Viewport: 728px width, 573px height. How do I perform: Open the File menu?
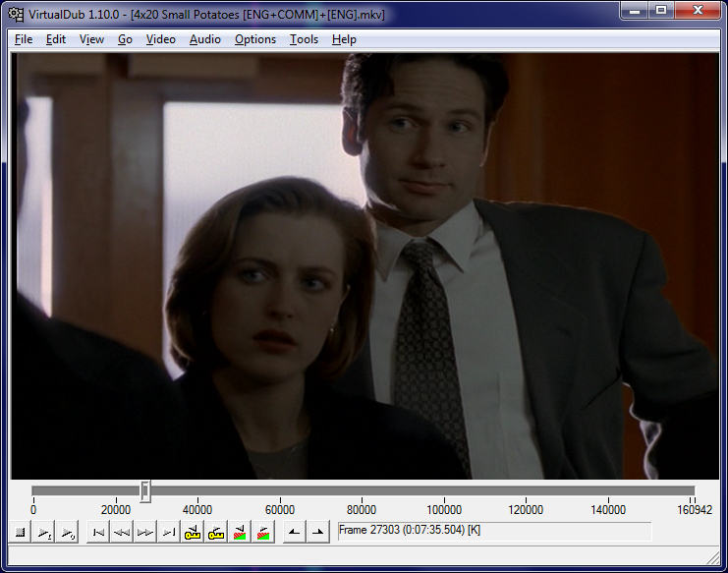pyautogui.click(x=24, y=39)
